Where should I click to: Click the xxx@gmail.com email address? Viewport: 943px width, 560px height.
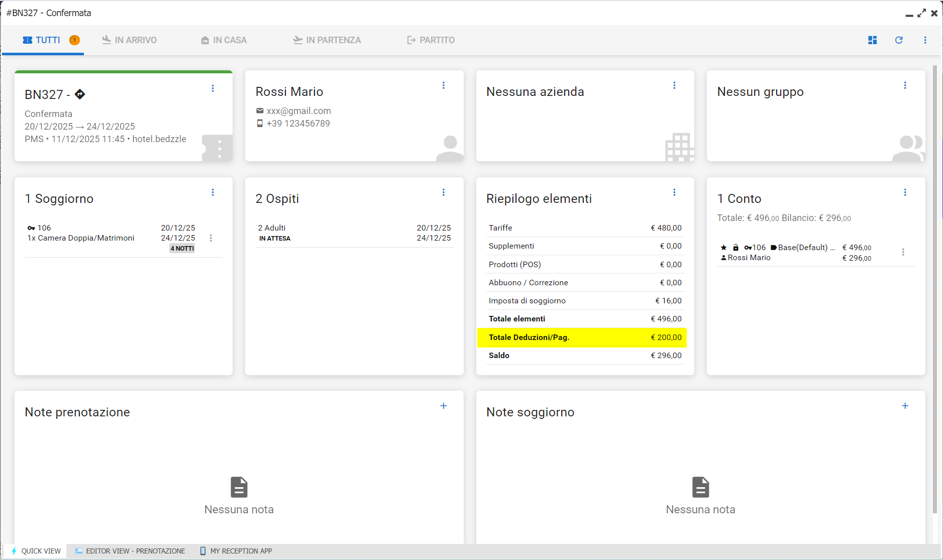298,111
